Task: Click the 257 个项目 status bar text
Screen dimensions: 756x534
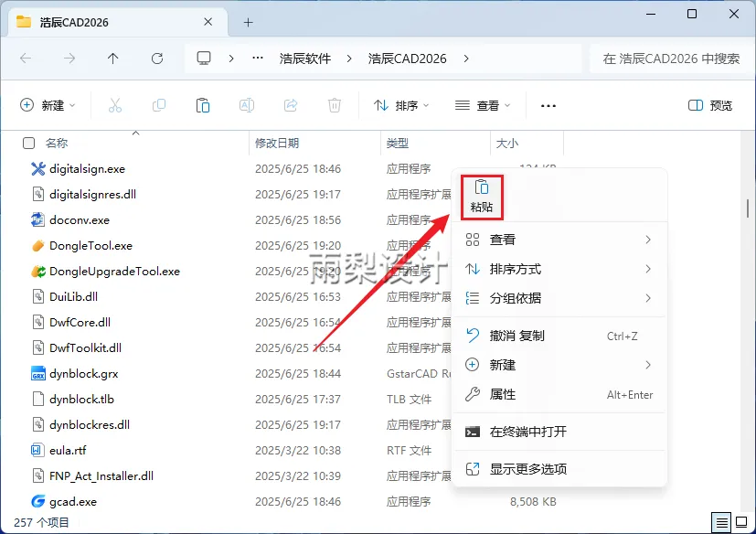Action: (41, 522)
